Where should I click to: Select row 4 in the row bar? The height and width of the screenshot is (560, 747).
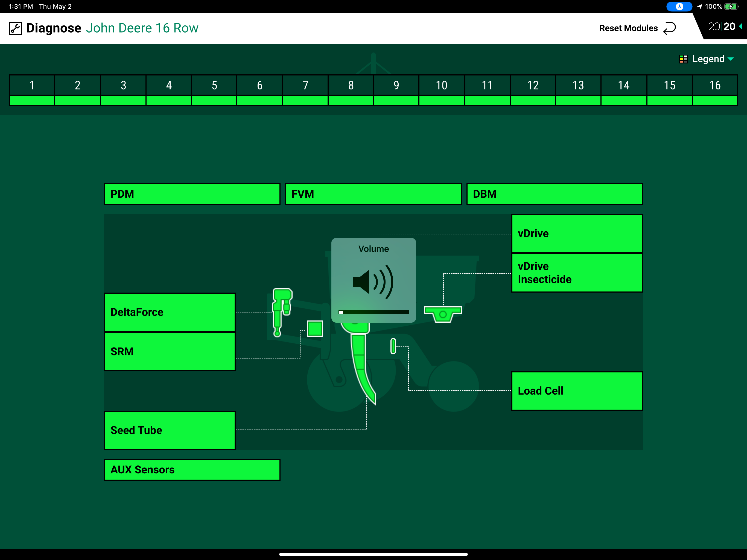(169, 90)
